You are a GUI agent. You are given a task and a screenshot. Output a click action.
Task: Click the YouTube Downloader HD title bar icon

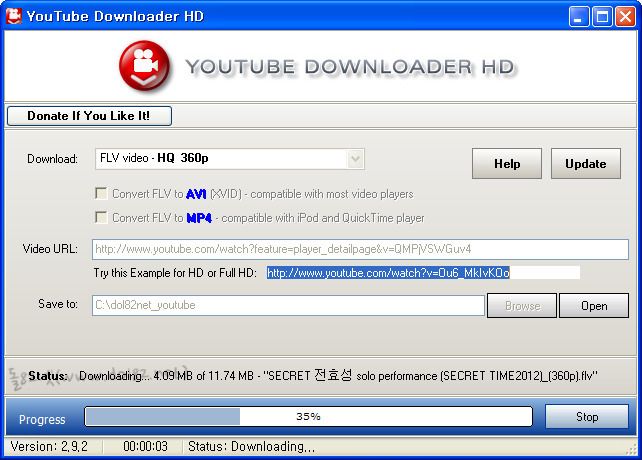click(14, 16)
